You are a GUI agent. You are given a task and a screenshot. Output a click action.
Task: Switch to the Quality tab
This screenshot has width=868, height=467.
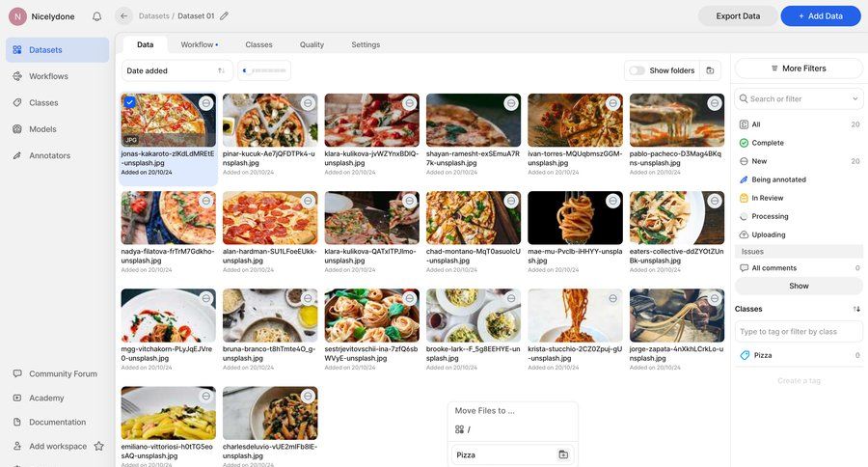pyautogui.click(x=312, y=44)
